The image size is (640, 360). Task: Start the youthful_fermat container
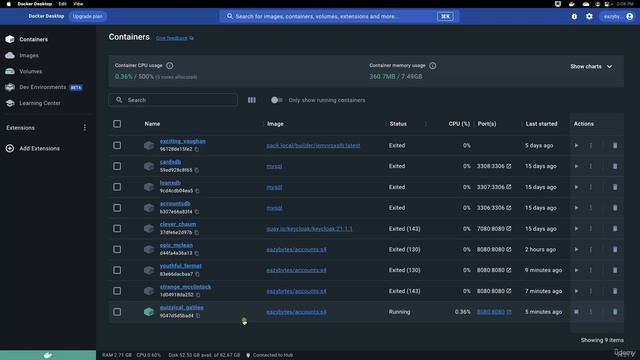point(576,270)
